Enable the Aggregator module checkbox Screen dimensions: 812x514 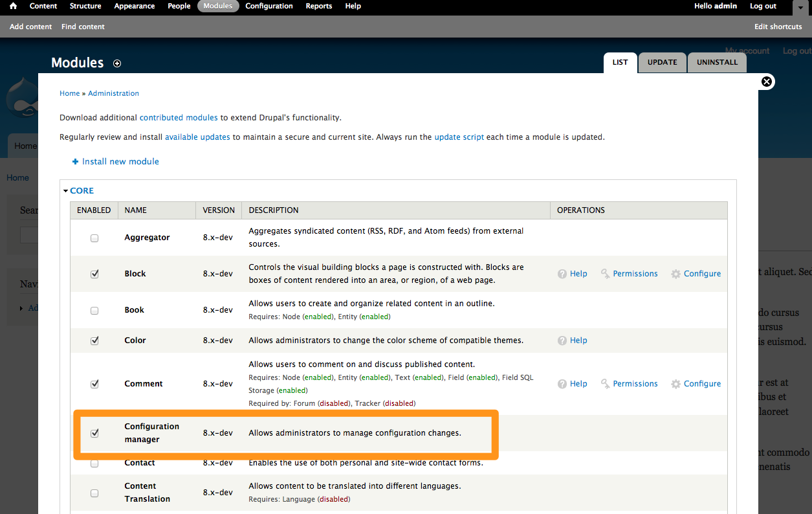click(x=94, y=238)
